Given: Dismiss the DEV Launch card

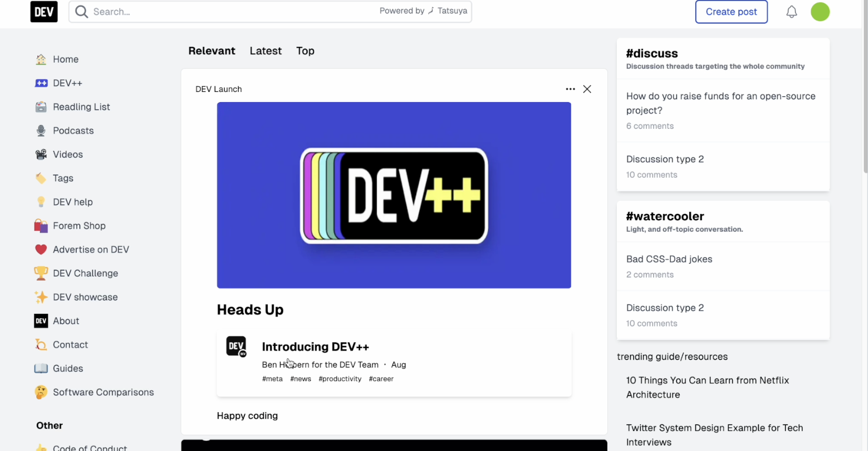Looking at the screenshot, I should point(587,89).
